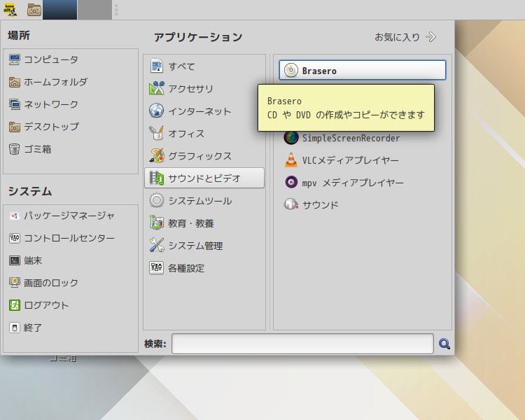Select システムツール category

click(204, 201)
